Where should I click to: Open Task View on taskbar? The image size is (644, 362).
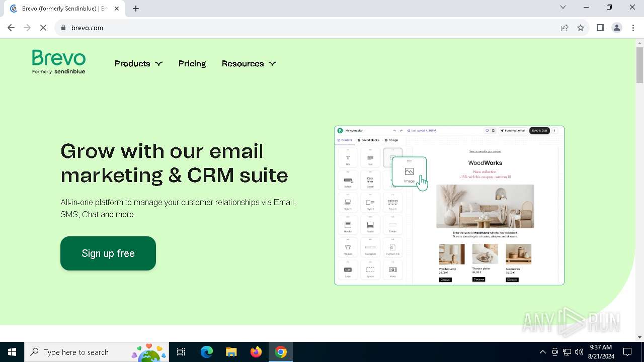click(x=181, y=352)
